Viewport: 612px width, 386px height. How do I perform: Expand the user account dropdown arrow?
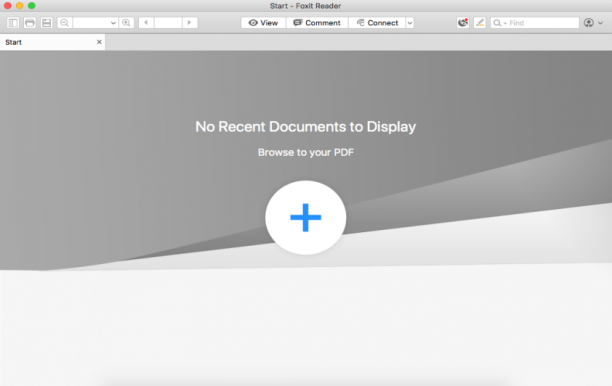pyautogui.click(x=600, y=23)
